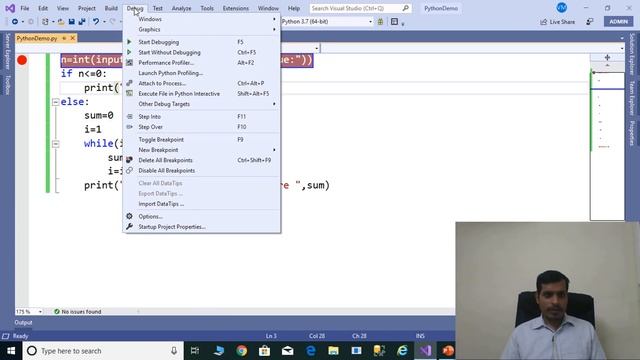Click the Send Feedback icon
640x360 pixels.
(x=590, y=22)
